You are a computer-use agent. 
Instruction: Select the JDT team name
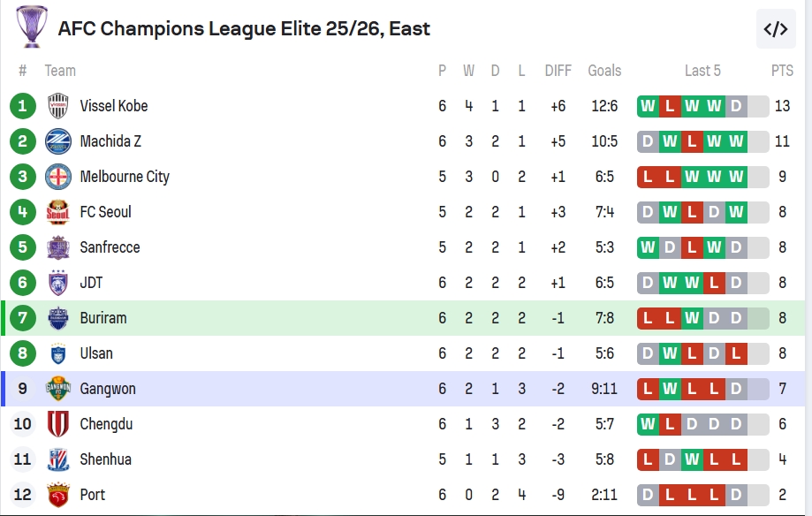(x=91, y=283)
